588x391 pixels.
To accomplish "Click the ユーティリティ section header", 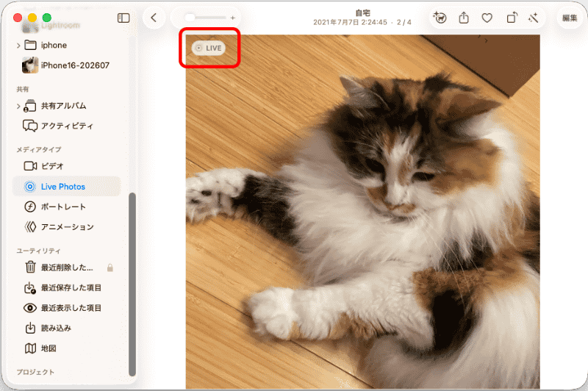I will click(38, 251).
